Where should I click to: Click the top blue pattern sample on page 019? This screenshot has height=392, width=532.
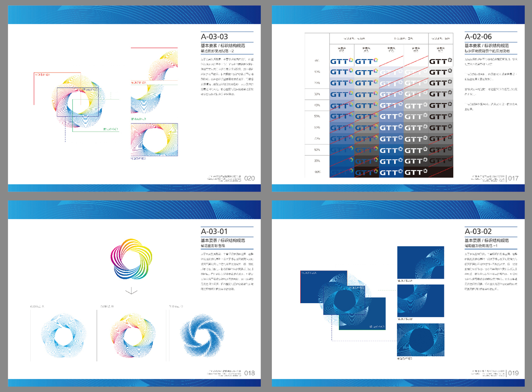coord(421,263)
